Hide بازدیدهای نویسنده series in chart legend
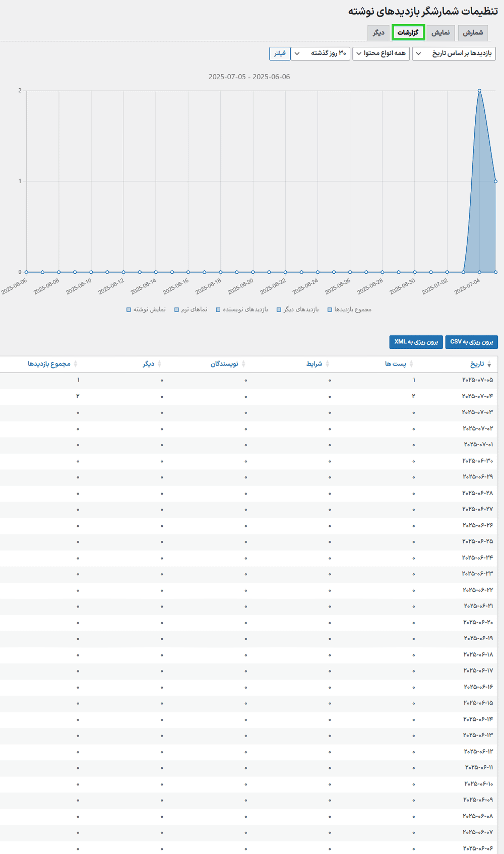This screenshot has height=854, width=504. (242, 310)
